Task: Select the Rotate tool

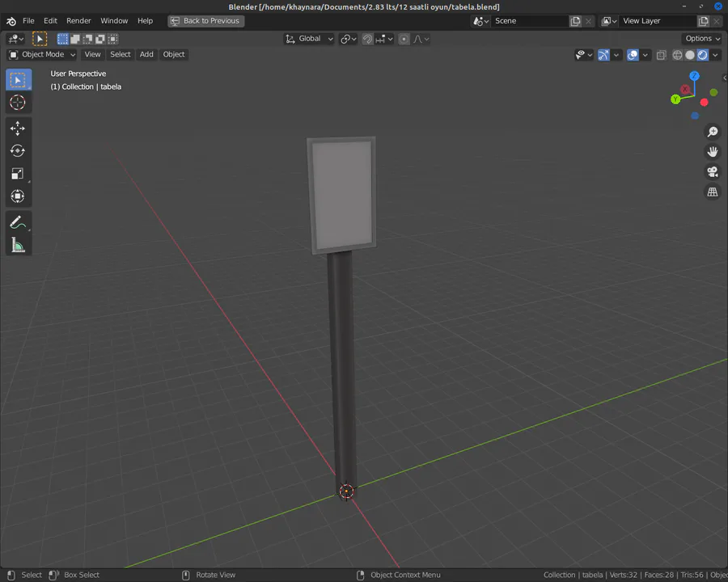Action: click(18, 151)
